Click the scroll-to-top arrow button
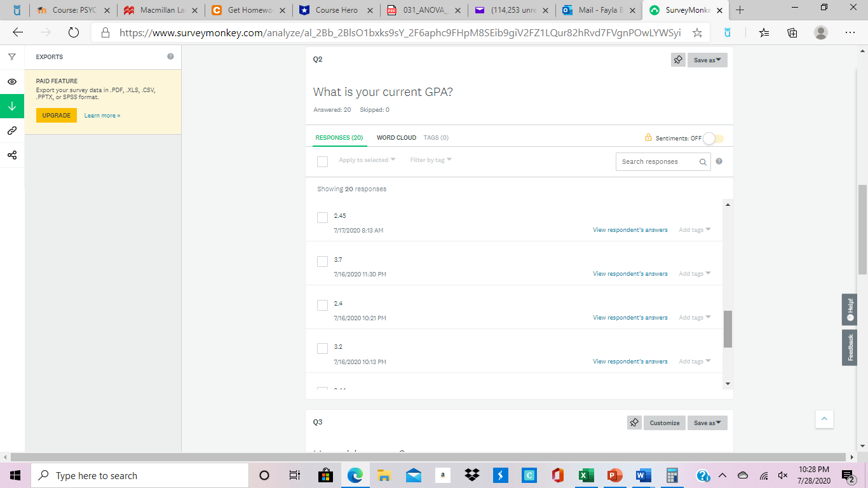 (824, 419)
